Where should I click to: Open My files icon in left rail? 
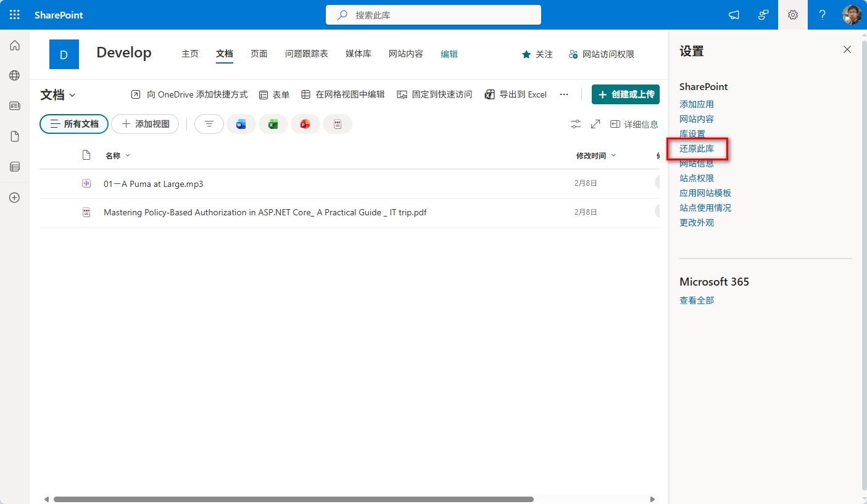pos(15,136)
